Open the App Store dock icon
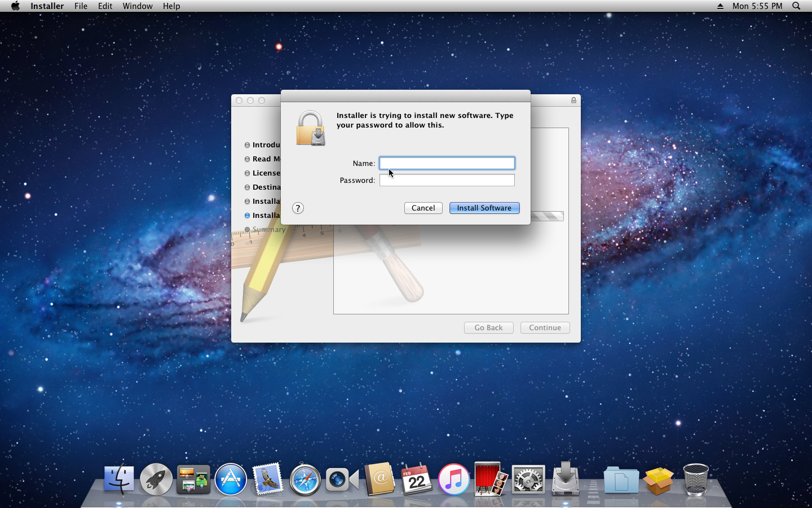 [231, 480]
